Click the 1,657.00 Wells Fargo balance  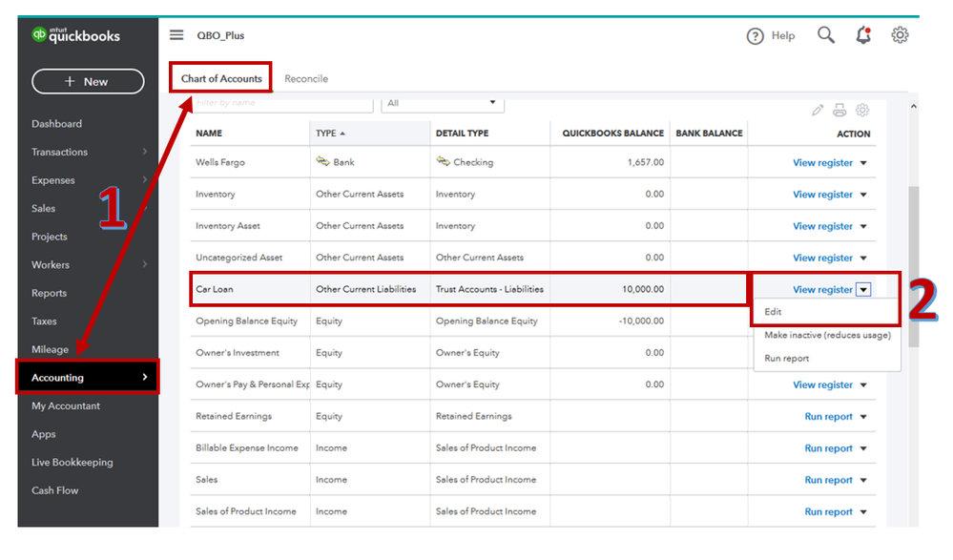(x=646, y=162)
